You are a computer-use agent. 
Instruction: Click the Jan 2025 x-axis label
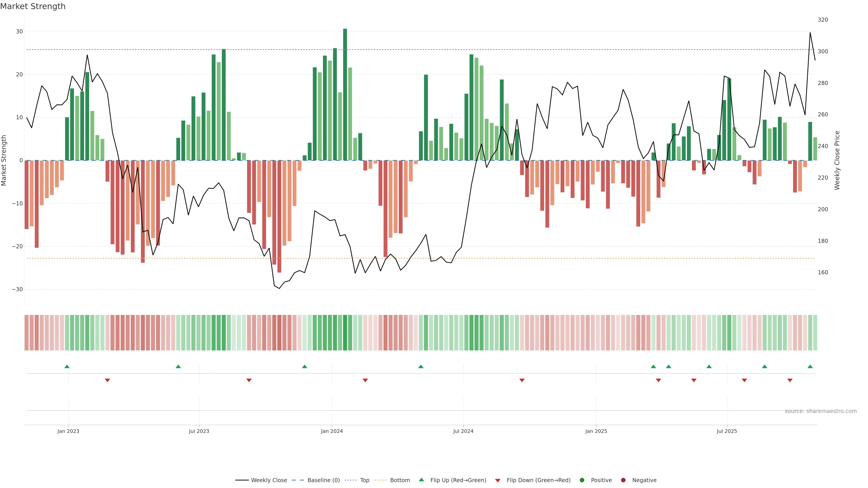596,431
